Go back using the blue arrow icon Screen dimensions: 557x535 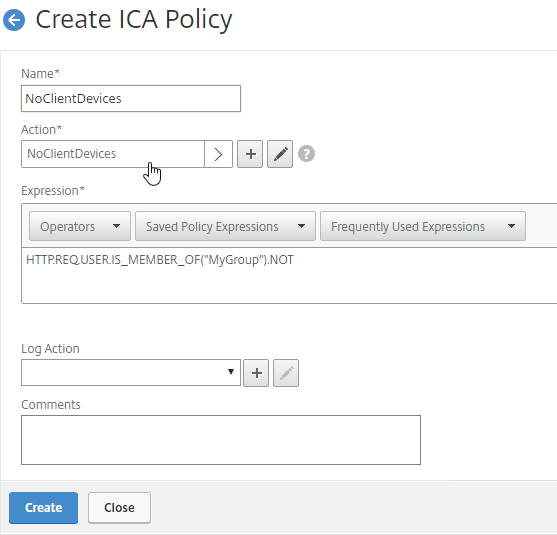pos(14,20)
